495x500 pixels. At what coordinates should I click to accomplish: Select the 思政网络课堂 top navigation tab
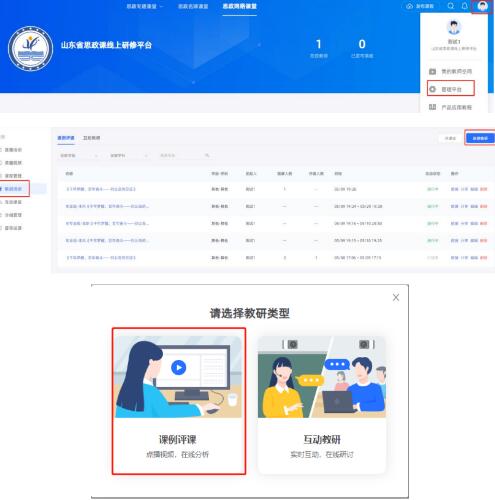240,6
